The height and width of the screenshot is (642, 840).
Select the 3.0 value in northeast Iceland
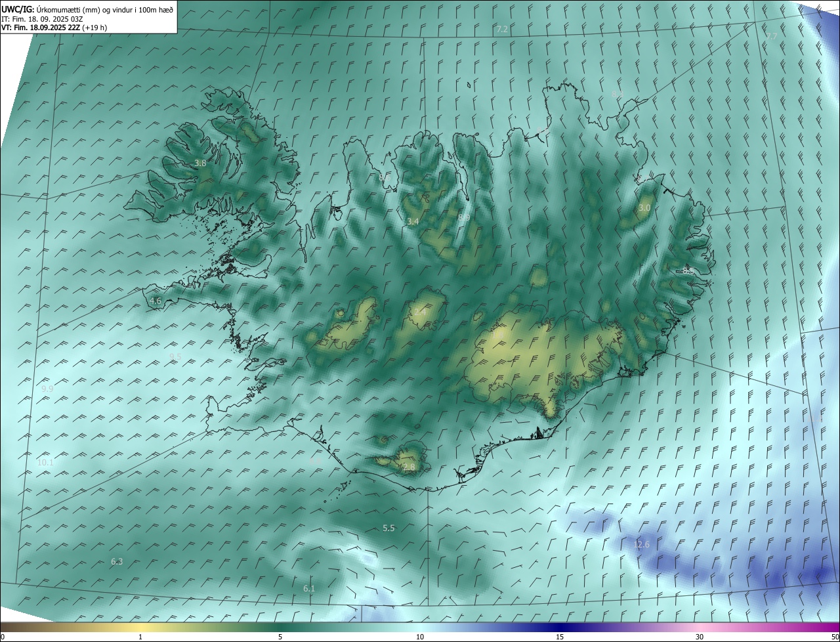[644, 207]
